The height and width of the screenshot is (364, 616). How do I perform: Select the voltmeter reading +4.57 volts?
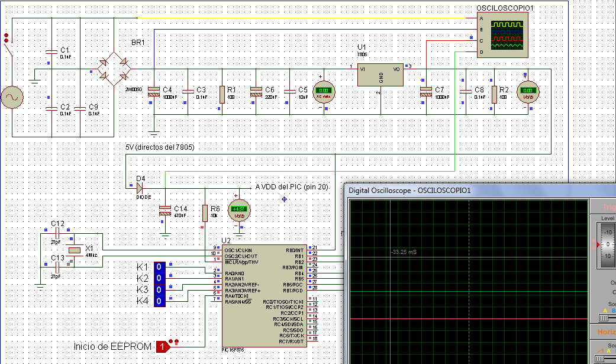click(239, 210)
